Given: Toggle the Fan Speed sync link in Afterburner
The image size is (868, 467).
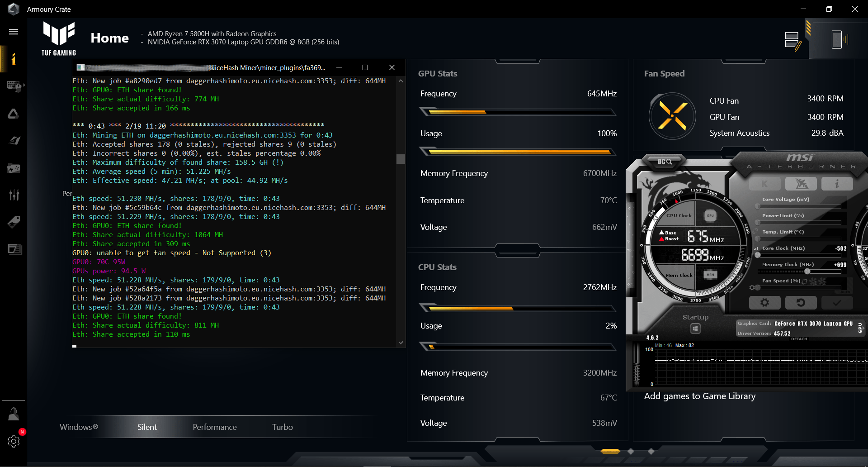Looking at the screenshot, I should point(805,281).
